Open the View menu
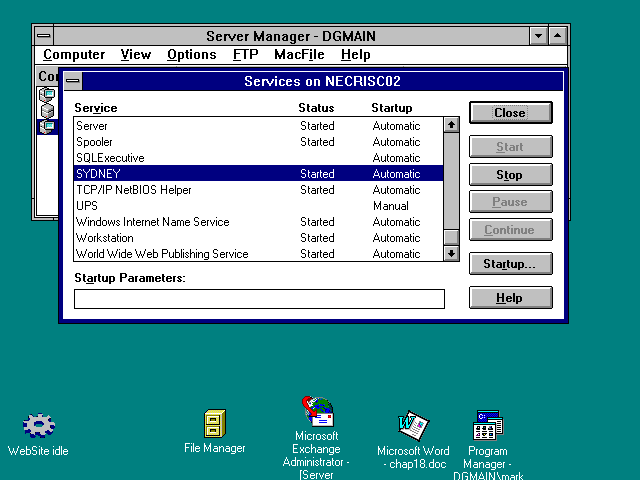Viewport: 640px width, 480px height. coord(136,55)
